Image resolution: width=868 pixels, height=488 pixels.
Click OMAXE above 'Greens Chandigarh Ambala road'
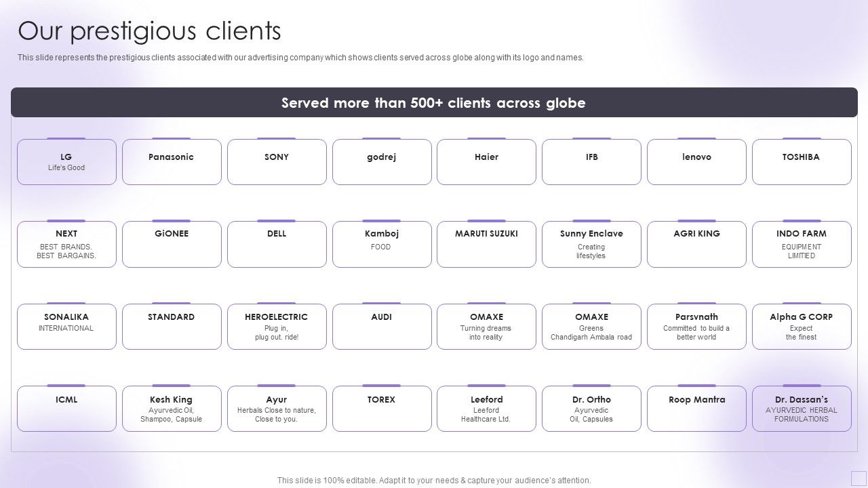click(591, 317)
